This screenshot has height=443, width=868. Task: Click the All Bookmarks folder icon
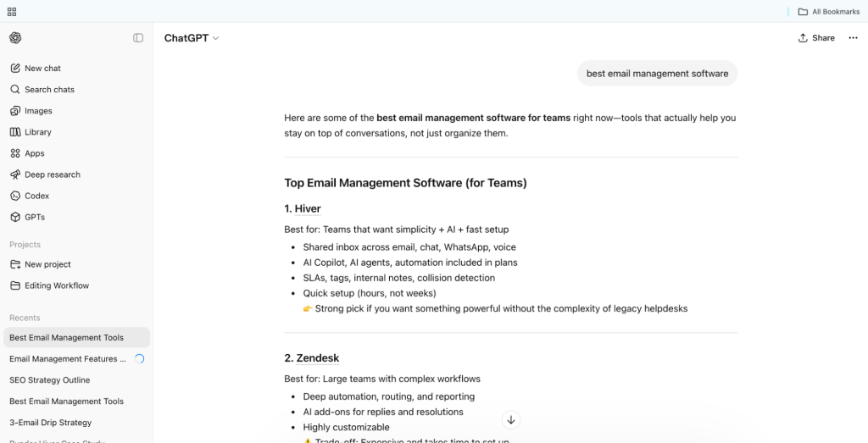click(803, 12)
